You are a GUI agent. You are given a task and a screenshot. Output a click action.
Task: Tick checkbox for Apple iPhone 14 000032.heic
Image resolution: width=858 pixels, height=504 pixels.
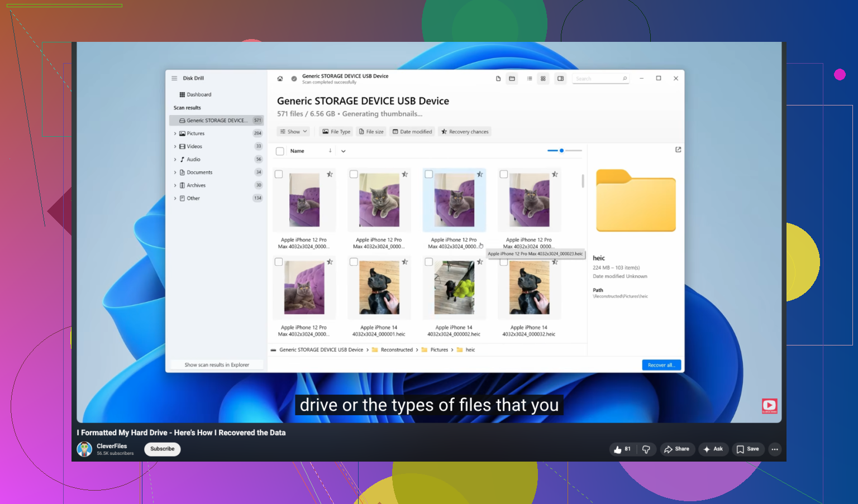click(x=503, y=262)
